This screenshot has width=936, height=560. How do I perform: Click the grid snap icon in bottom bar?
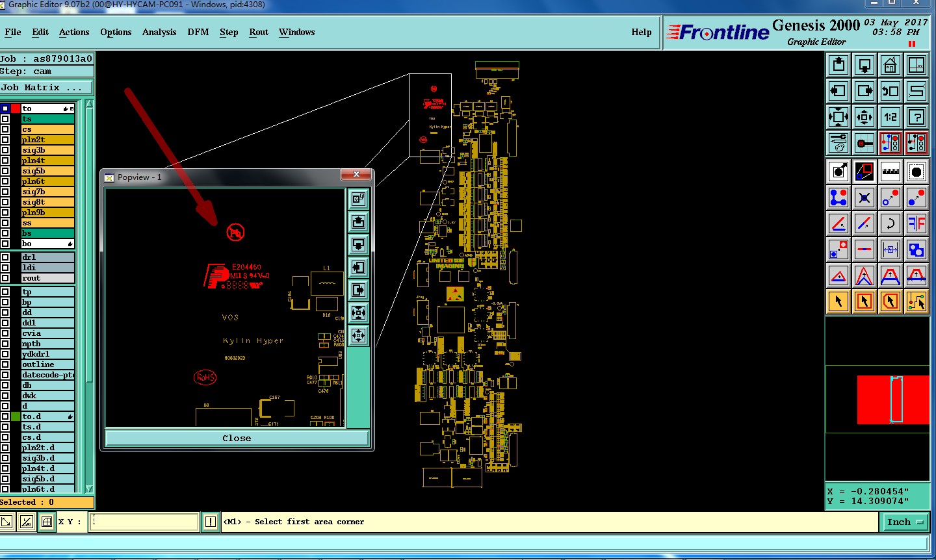(x=46, y=522)
